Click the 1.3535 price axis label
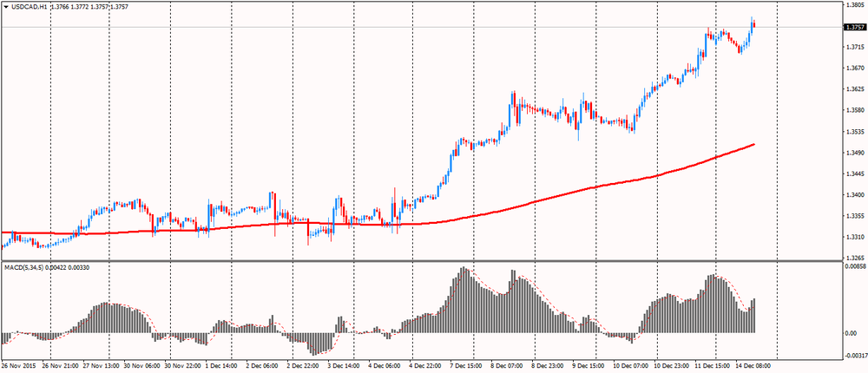Image resolution: width=868 pixels, height=373 pixels. pyautogui.click(x=854, y=132)
